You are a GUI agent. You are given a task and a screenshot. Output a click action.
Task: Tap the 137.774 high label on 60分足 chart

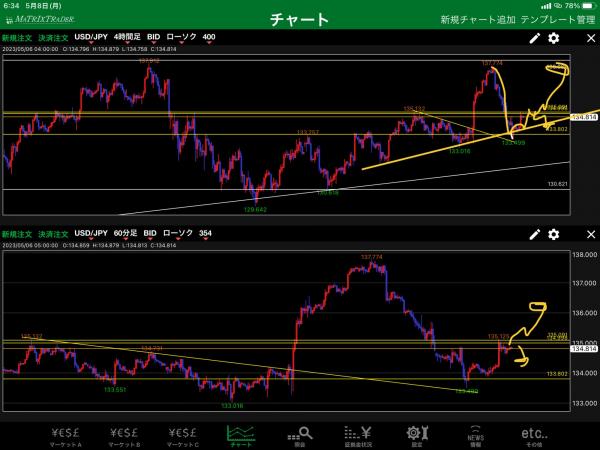coord(372,257)
